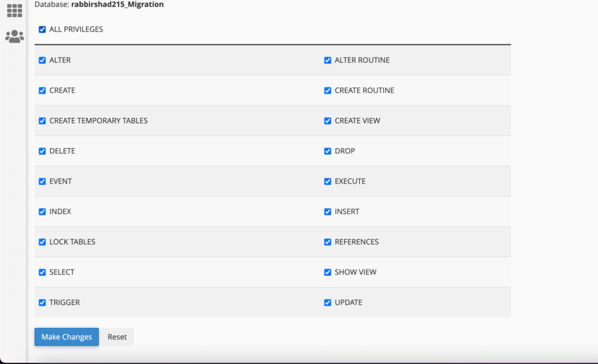Click the SHOW VIEW label text
598x364 pixels.
[356, 272]
